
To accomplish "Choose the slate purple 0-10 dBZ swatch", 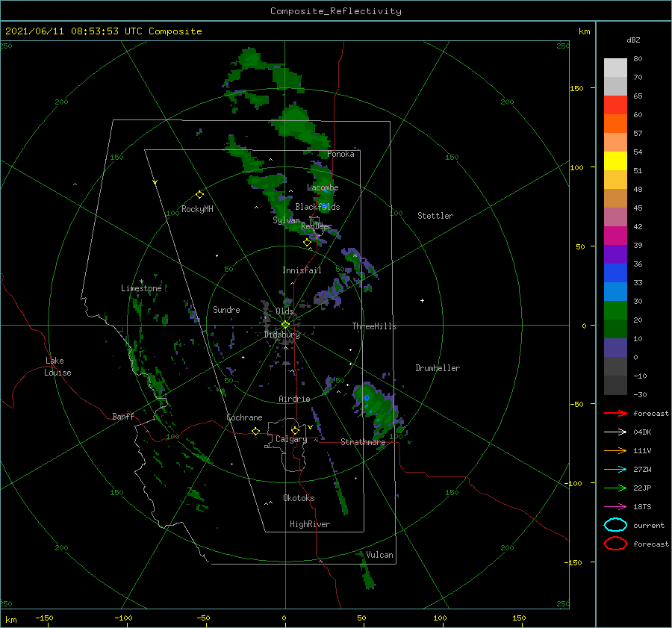I will [x=615, y=348].
